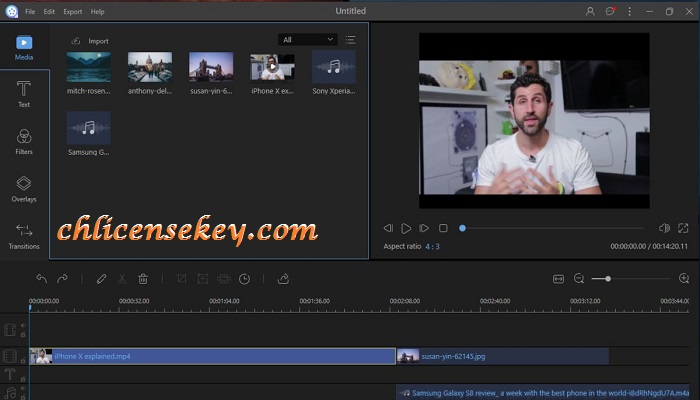Select the Sony Xperia audio item
Screen dimensions: 700x400
coord(334,67)
